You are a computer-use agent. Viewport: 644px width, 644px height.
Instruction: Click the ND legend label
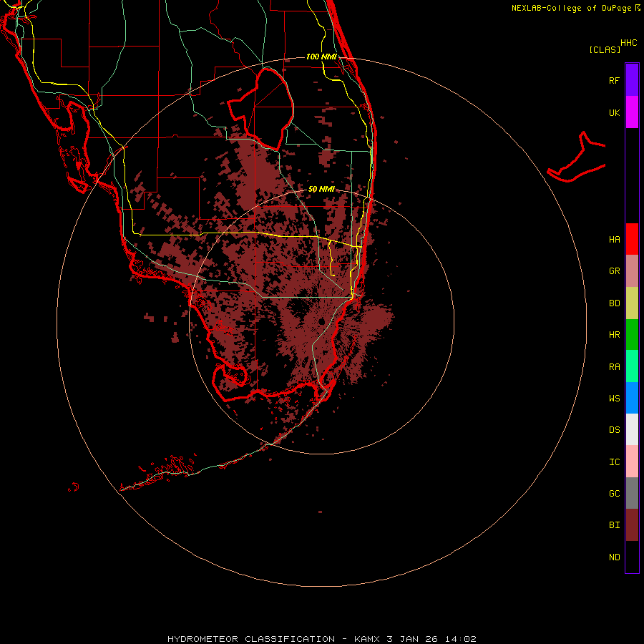pyautogui.click(x=614, y=557)
